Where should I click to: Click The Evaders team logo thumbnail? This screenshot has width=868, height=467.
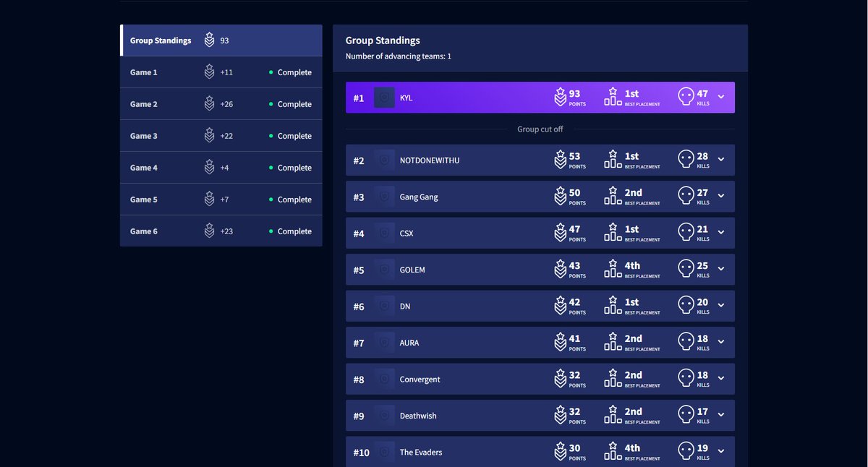pos(384,452)
